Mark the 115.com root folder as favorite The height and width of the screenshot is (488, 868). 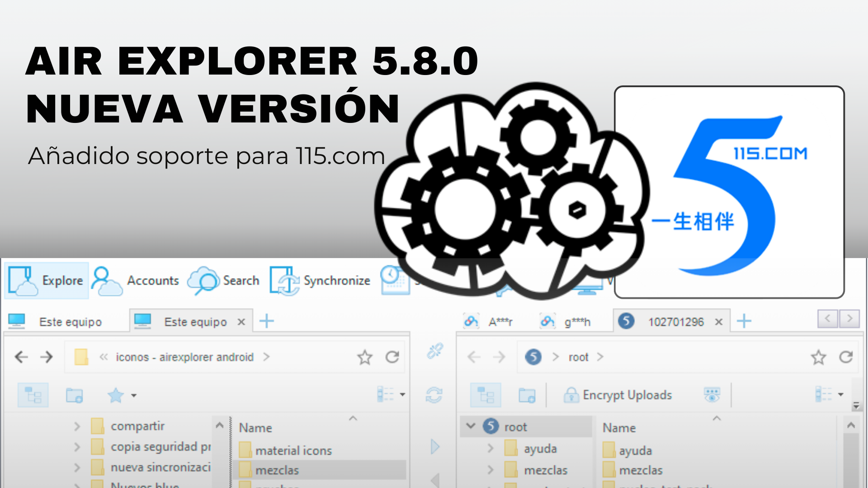coord(818,357)
